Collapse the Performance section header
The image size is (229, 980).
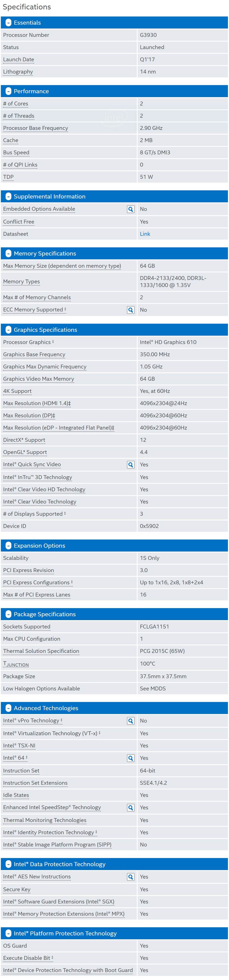(x=8, y=91)
